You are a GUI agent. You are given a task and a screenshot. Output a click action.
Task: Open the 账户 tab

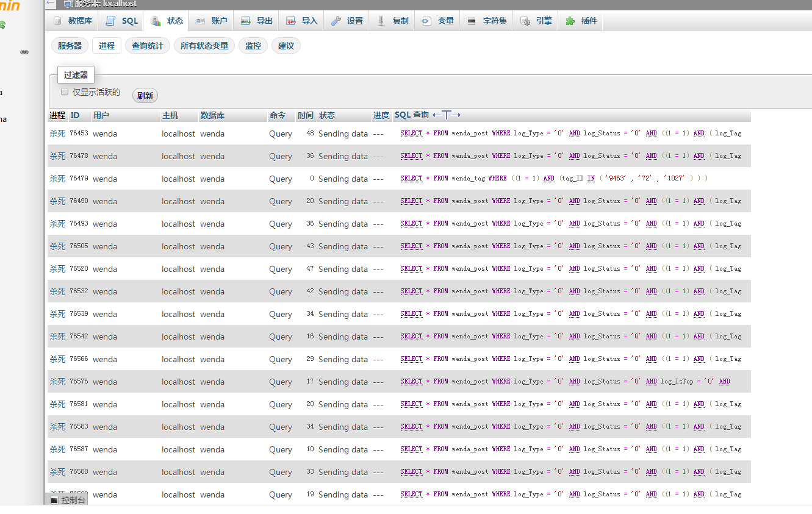click(x=212, y=21)
